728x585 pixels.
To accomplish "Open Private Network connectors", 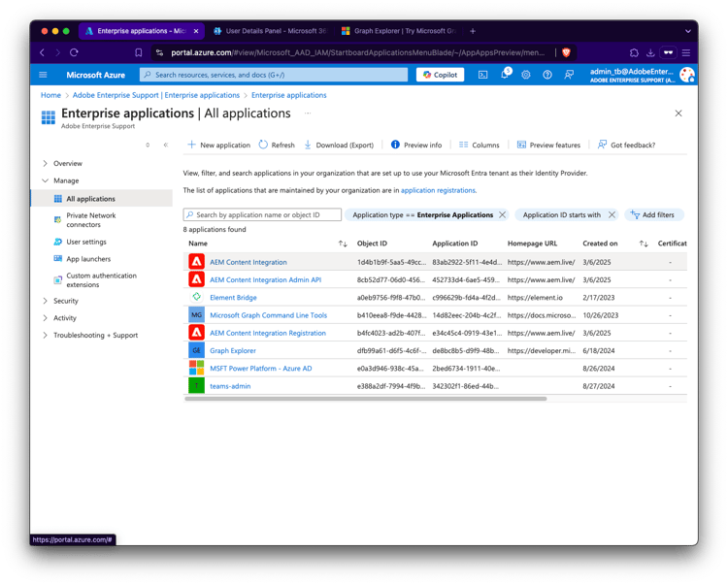I will point(91,220).
